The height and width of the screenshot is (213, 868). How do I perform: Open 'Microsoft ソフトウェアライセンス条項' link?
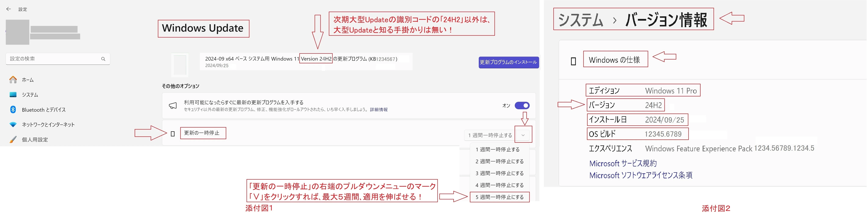click(x=641, y=175)
